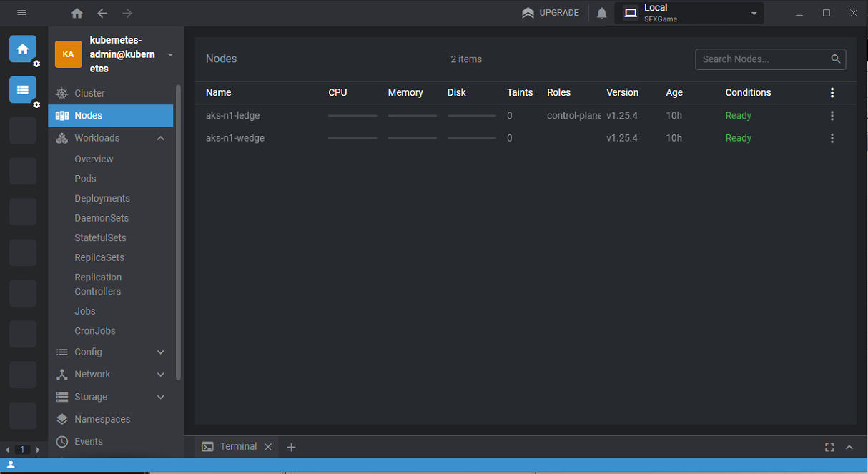
Task: Maximize the terminal with the fullscreen icon
Action: tap(829, 447)
